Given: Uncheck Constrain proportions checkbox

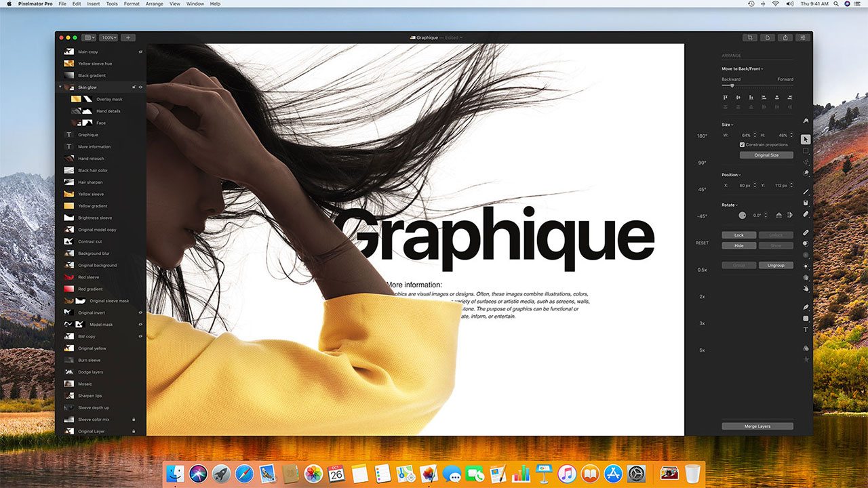Looking at the screenshot, I should [742, 144].
